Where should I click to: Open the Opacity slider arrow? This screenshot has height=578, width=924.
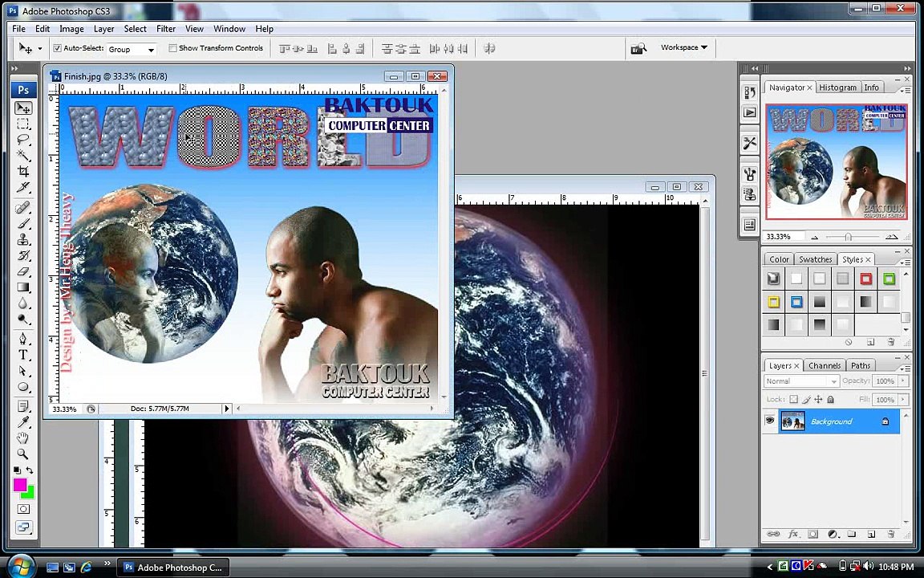click(x=903, y=381)
